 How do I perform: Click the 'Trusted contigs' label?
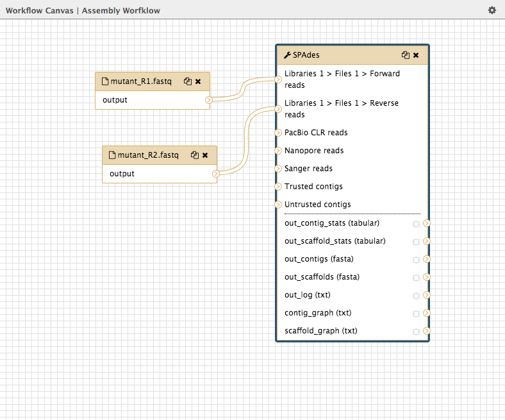pyautogui.click(x=313, y=187)
